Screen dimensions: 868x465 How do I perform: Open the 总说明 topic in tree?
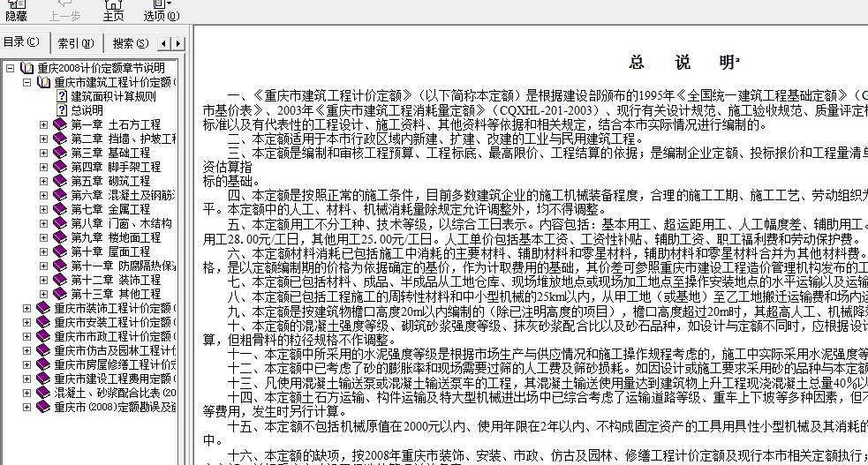click(x=87, y=110)
